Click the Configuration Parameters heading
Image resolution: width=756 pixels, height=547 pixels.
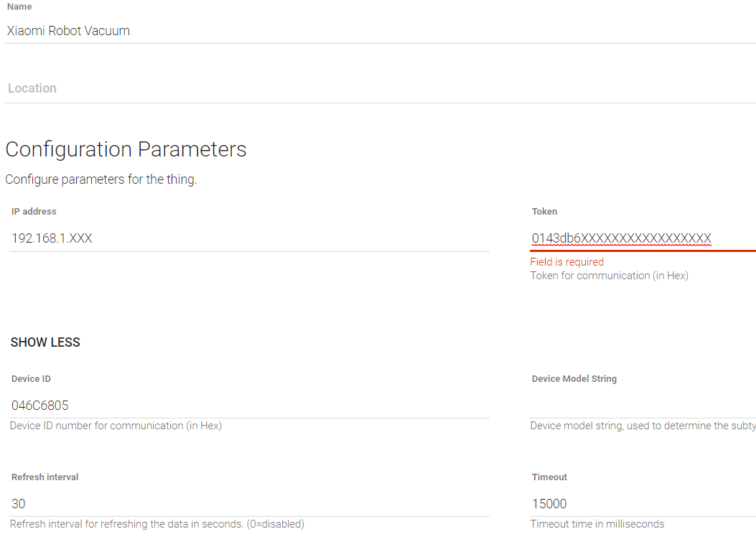tap(126, 149)
